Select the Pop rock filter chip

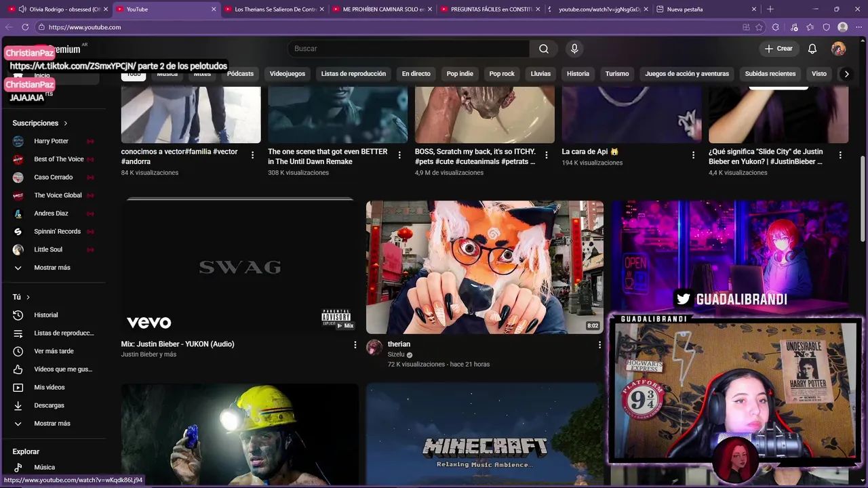coord(502,74)
